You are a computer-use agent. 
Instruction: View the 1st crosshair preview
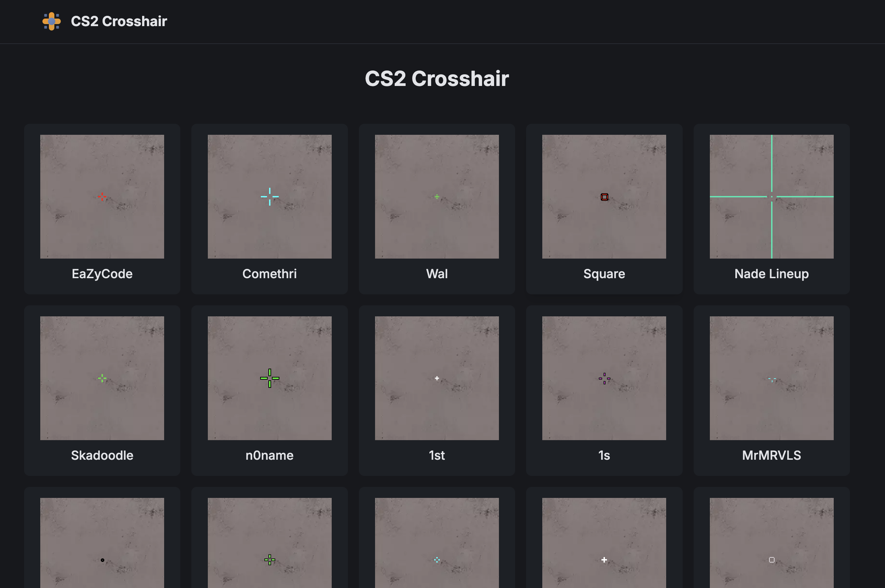(x=437, y=378)
